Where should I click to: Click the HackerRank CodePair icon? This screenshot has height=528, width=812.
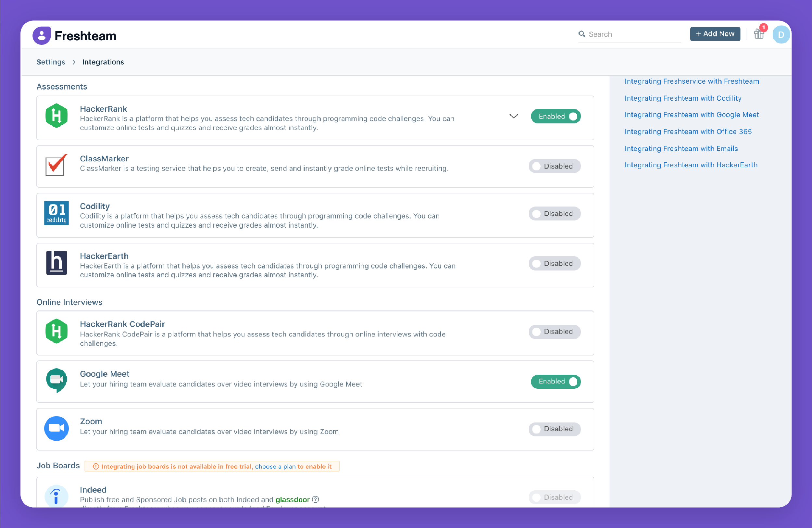56,331
